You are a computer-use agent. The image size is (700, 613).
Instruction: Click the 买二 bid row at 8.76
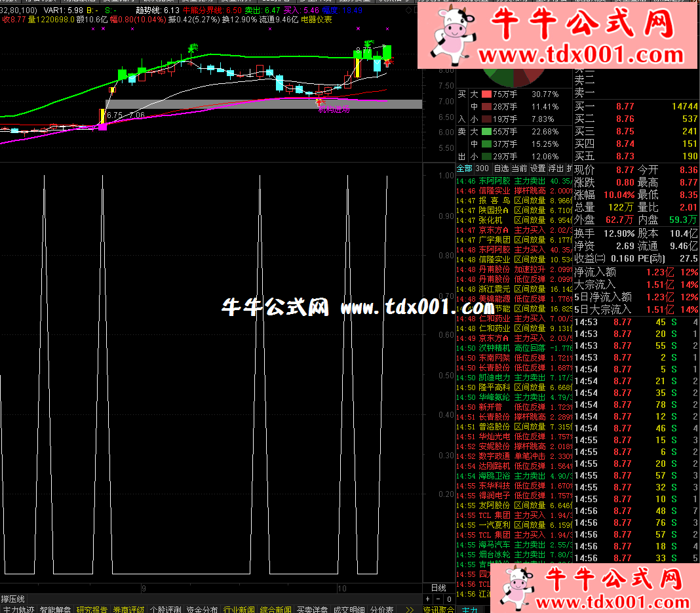(636, 119)
